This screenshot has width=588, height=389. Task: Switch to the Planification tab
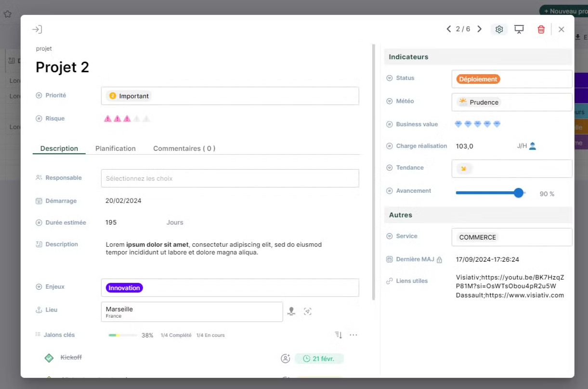(116, 148)
